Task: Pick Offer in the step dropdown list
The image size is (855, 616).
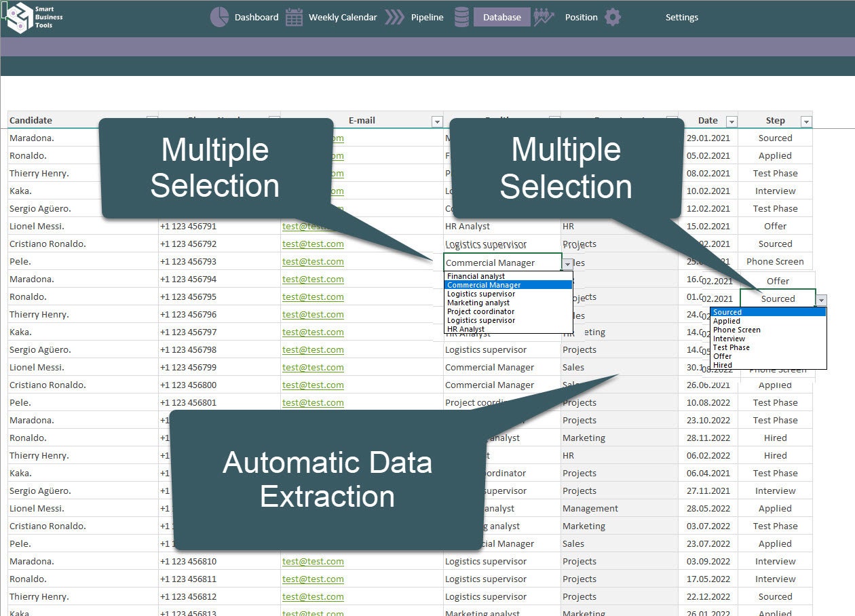Action: tap(768, 356)
